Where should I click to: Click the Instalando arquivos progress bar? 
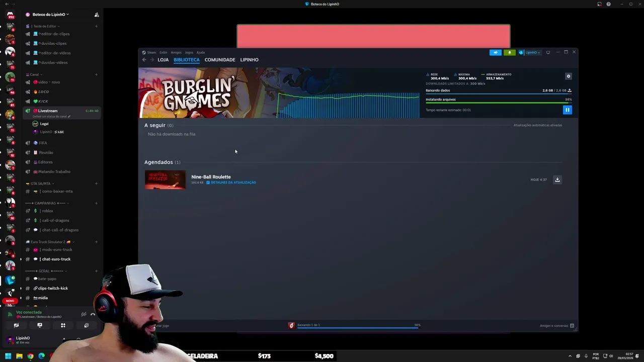tap(499, 103)
